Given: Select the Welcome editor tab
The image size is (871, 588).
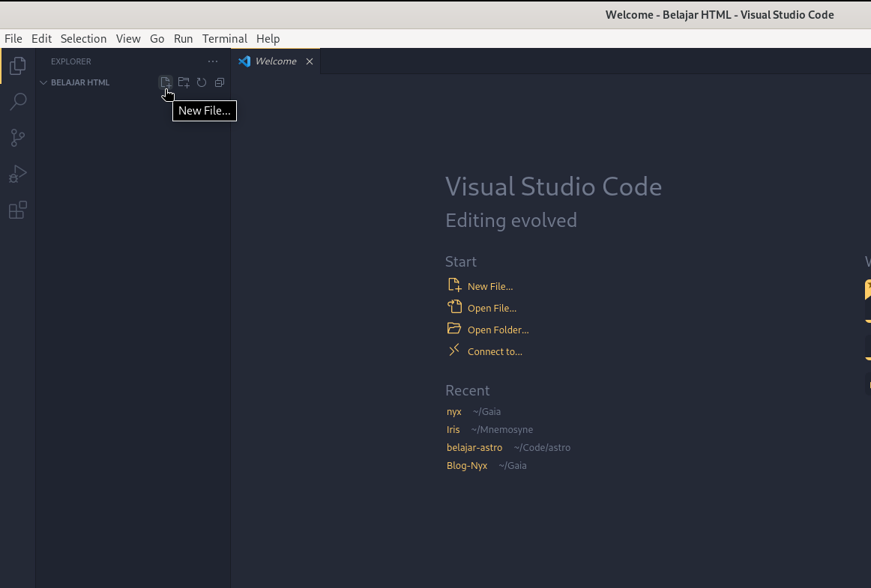Looking at the screenshot, I should [x=276, y=61].
